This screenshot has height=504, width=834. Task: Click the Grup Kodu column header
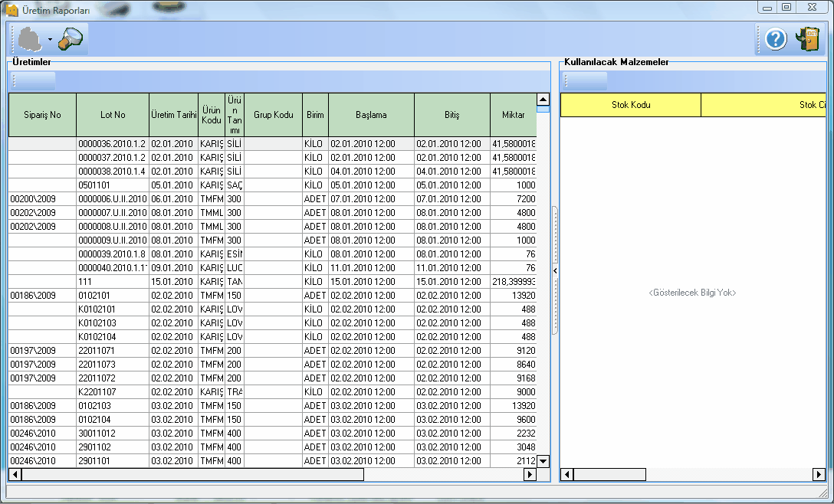coord(274,115)
